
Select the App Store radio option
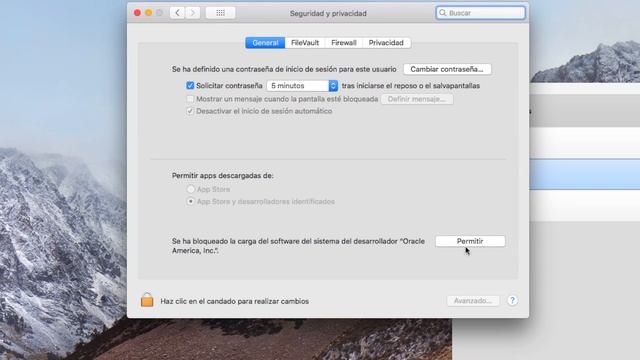(190, 189)
